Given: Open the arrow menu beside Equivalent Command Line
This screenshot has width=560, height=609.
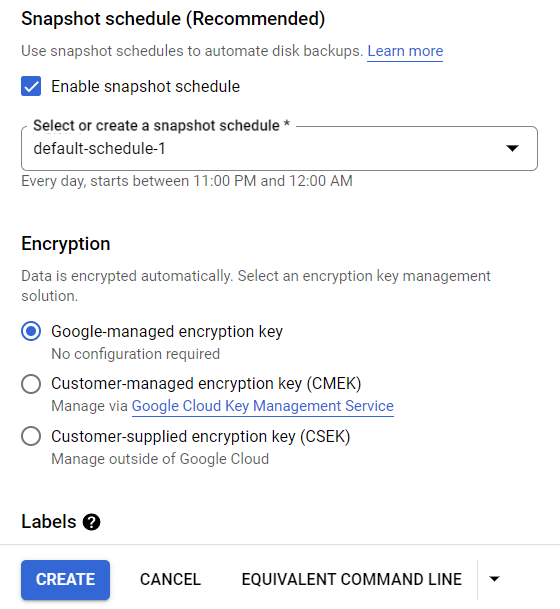Looking at the screenshot, I should [x=494, y=579].
